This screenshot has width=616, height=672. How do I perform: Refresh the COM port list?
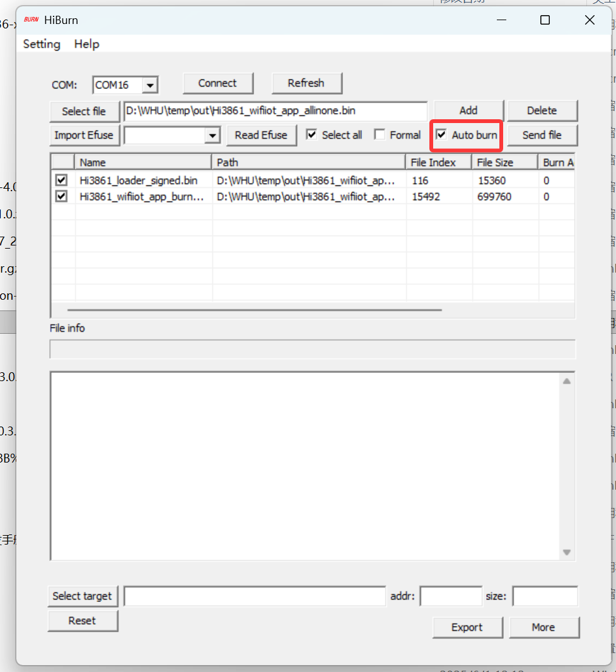point(306,83)
